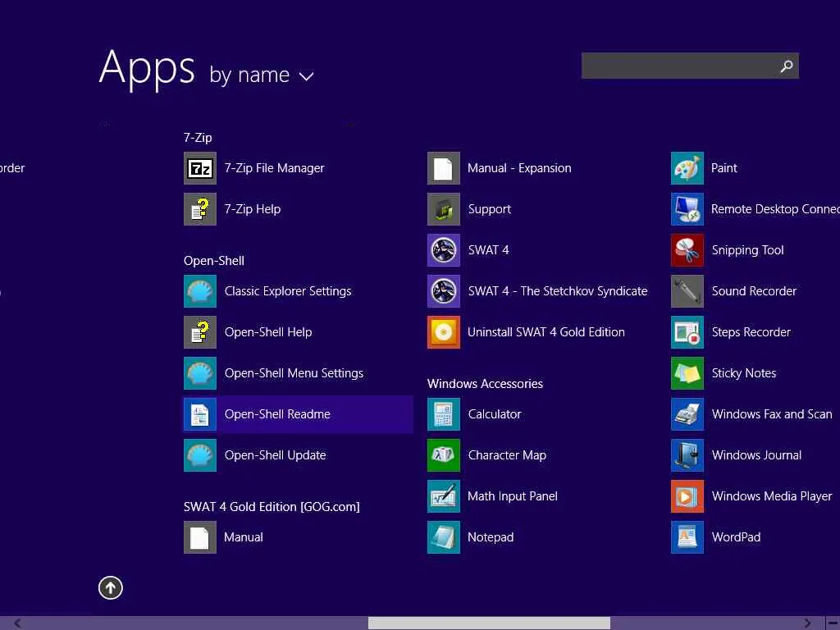Open the Sound Recorder icon
Viewport: 840px width, 630px height.
[687, 291]
